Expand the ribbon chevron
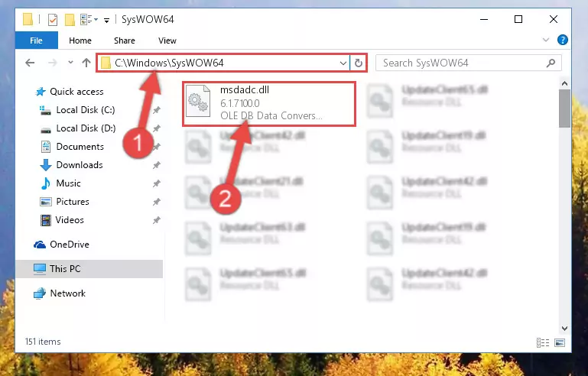This screenshot has height=376, width=588. (x=546, y=40)
